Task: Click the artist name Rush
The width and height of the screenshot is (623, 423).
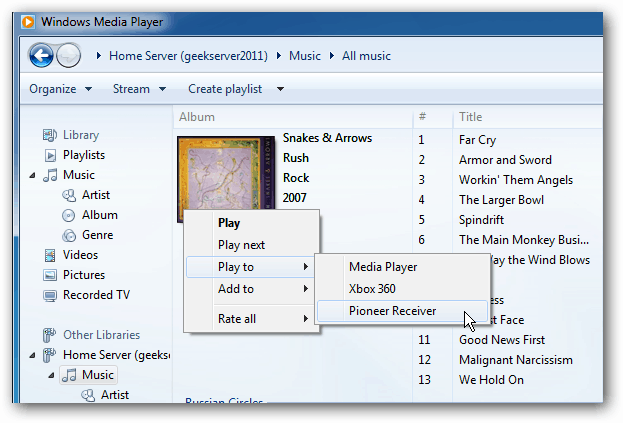Action: click(296, 158)
